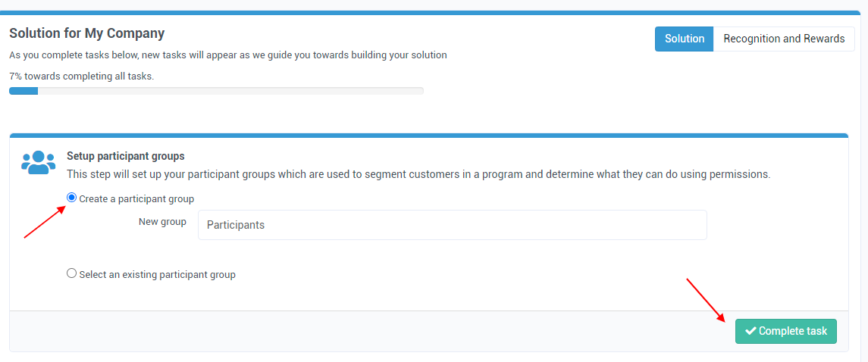Viewport: 868px width, 362px height.
Task: Focus the New group text field
Action: pyautogui.click(x=453, y=225)
